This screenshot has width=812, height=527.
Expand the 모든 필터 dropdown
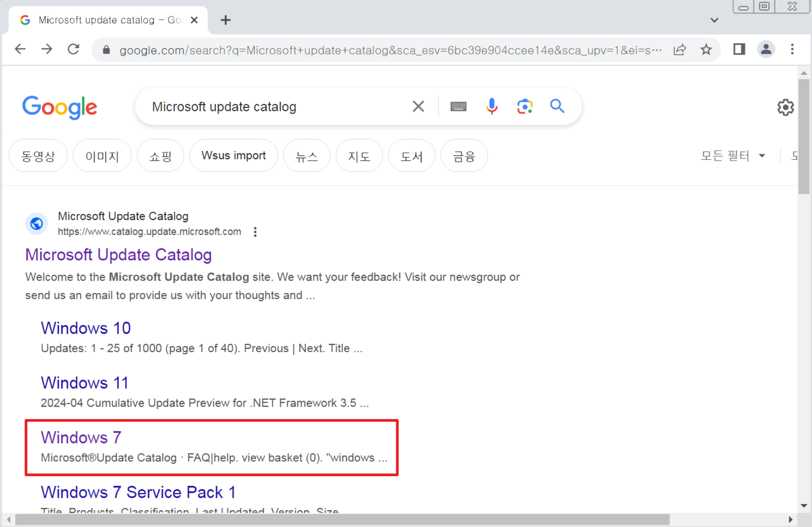(x=733, y=156)
